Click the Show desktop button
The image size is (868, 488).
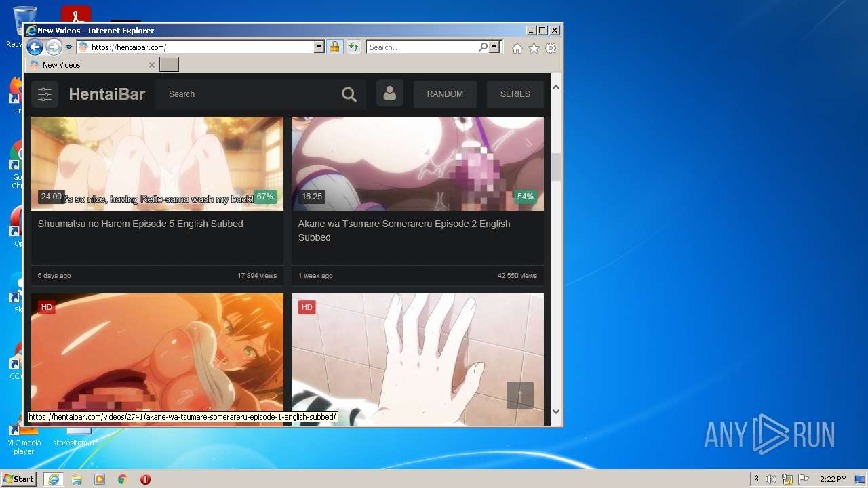point(861,479)
